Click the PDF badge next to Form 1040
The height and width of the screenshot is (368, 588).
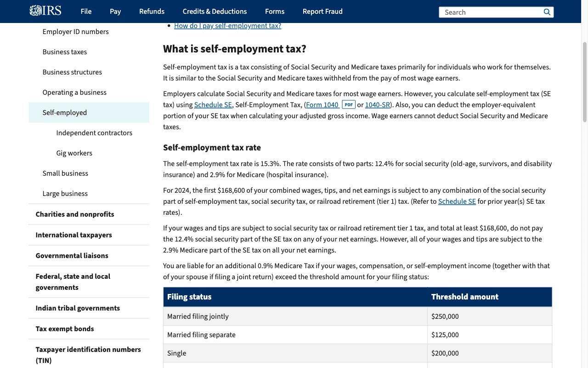tap(349, 105)
